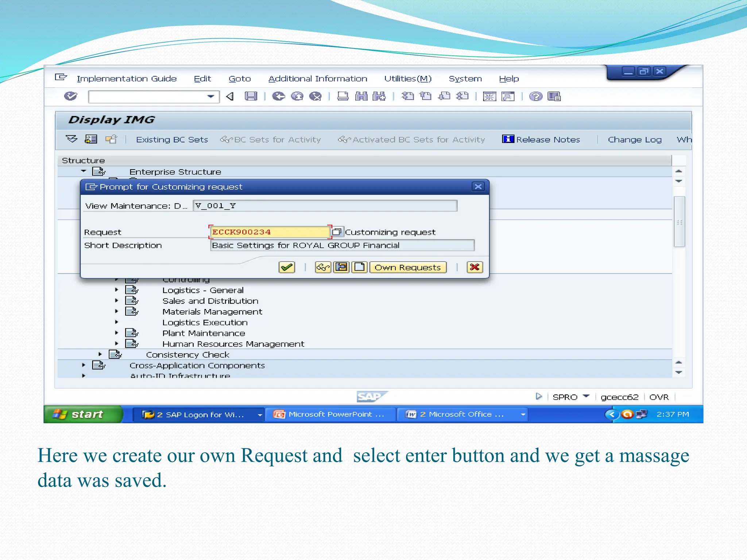Click the Request number input field
The width and height of the screenshot is (747, 560).
tap(270, 232)
